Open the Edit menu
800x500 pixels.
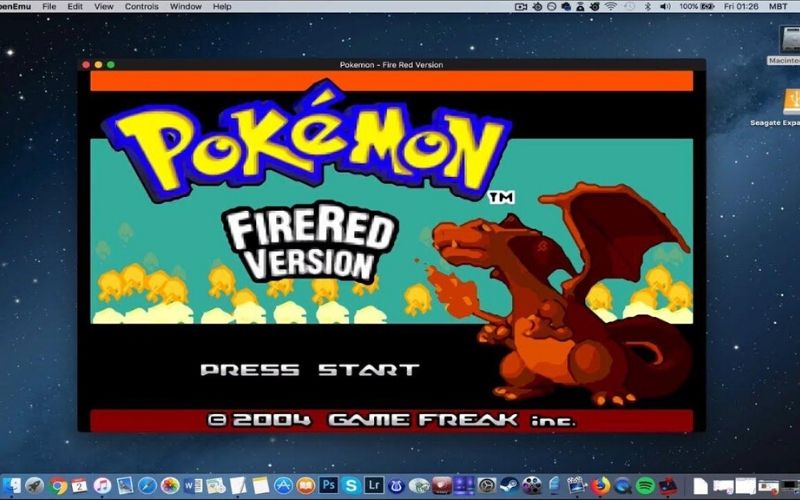[x=75, y=7]
